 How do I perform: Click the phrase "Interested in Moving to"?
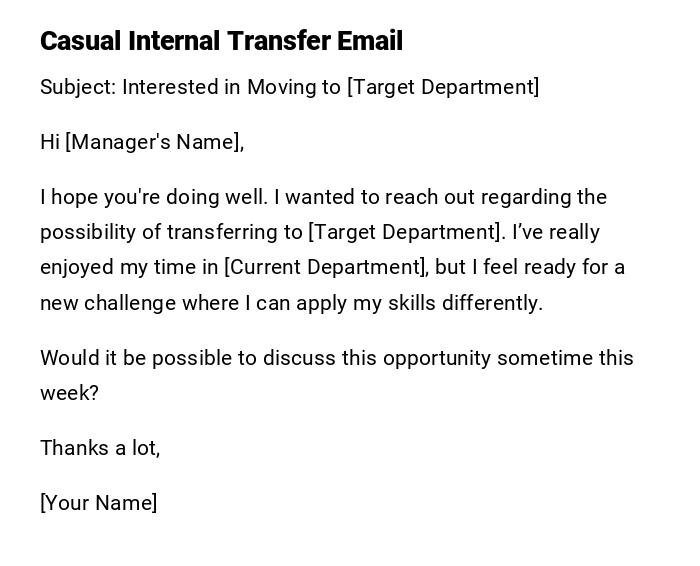pos(232,87)
